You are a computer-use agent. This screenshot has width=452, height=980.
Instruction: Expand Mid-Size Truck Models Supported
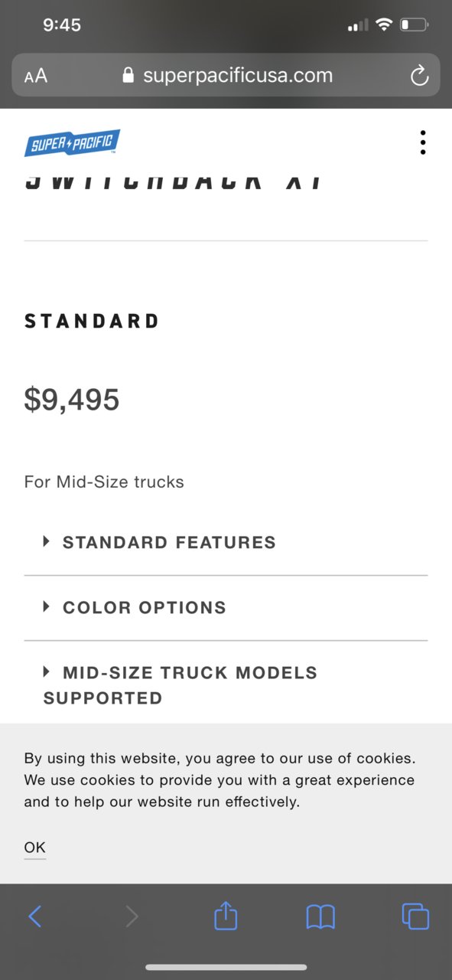226,685
